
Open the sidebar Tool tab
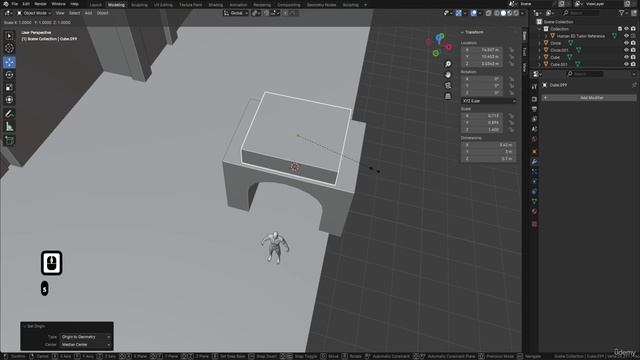[x=524, y=52]
